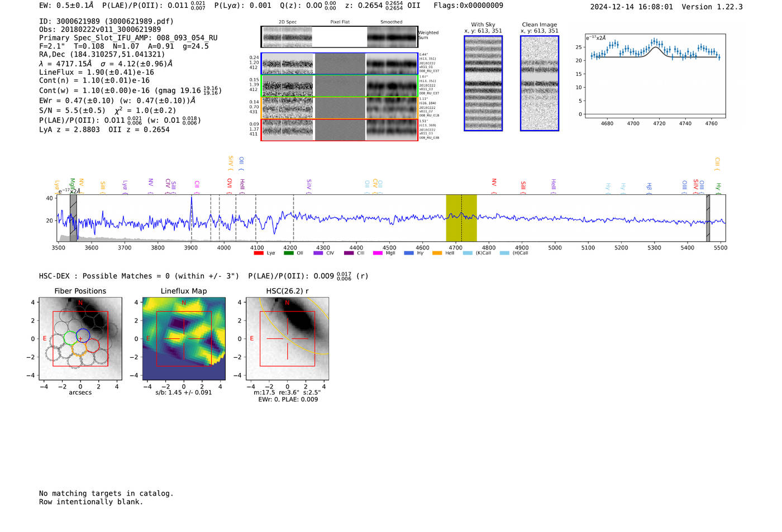Screen dimensions: 782x532
Task: Click the strong emission peak near 3900Å
Action: [x=192, y=209]
